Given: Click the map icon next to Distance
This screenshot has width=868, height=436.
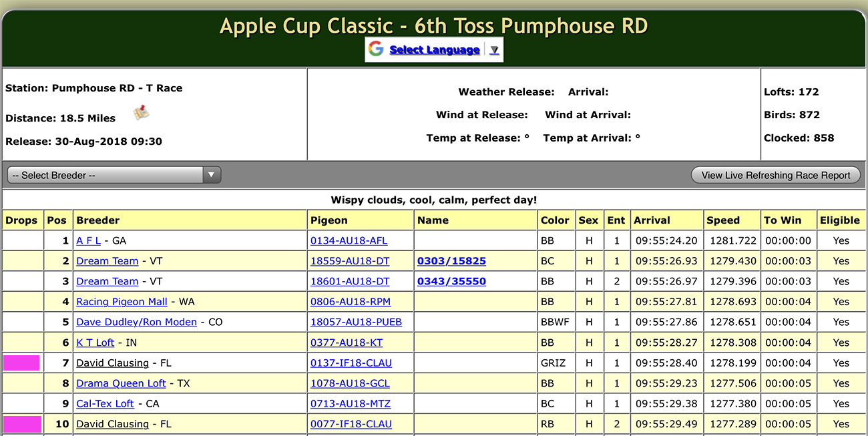Looking at the screenshot, I should [141, 113].
